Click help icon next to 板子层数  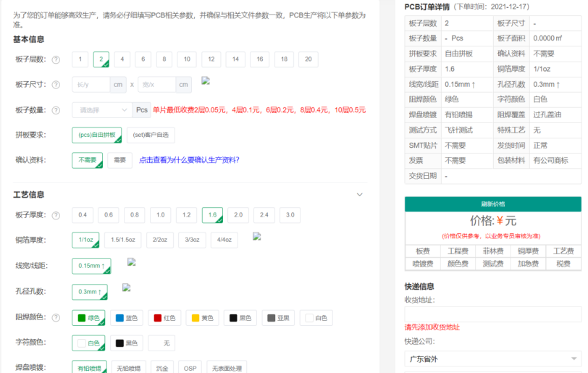[x=56, y=60]
